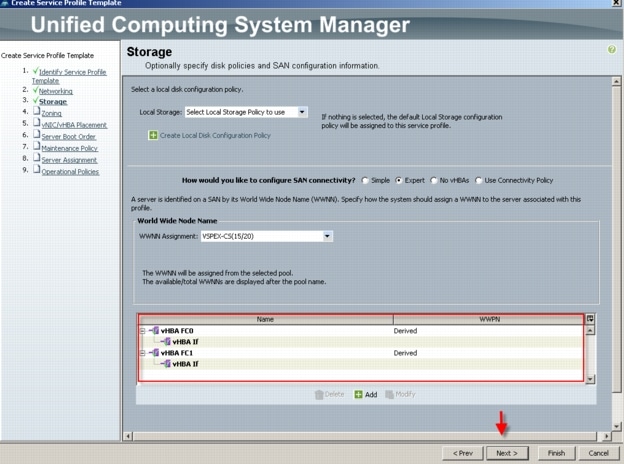The width and height of the screenshot is (624, 464).
Task: Click the Server Boot Order step page icon
Action: tap(37, 134)
